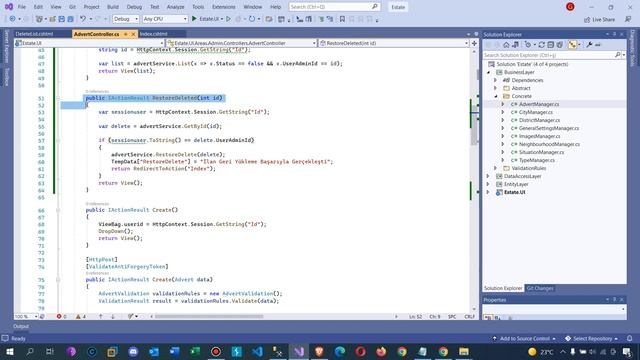Screen dimensions: 640x360
Task: Click Select Repository in status bar
Action: click(592, 338)
